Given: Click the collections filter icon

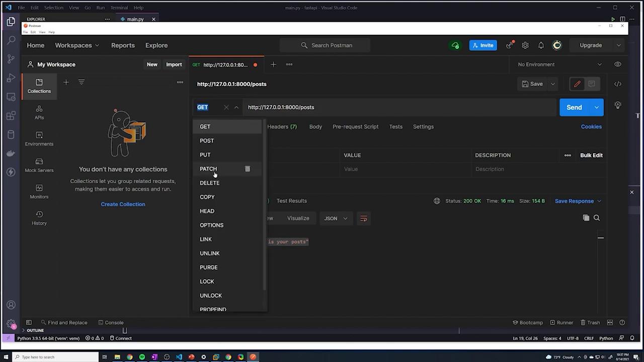Looking at the screenshot, I should (x=82, y=82).
